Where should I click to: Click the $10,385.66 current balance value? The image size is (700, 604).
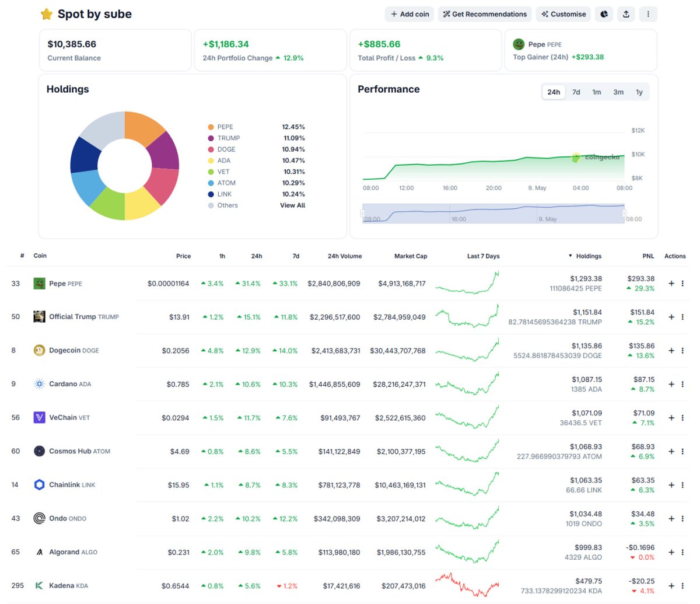click(72, 44)
